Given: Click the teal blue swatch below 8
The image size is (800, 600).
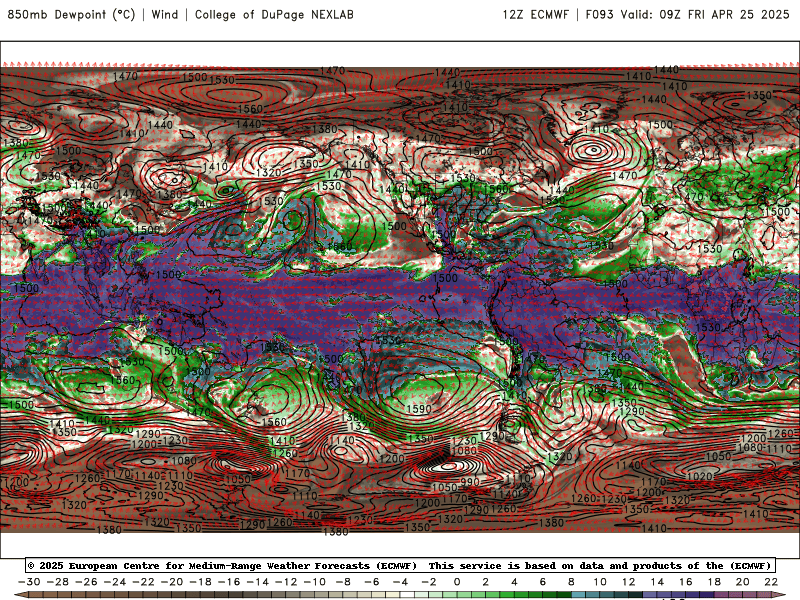Looking at the screenshot, I should 579,595.
